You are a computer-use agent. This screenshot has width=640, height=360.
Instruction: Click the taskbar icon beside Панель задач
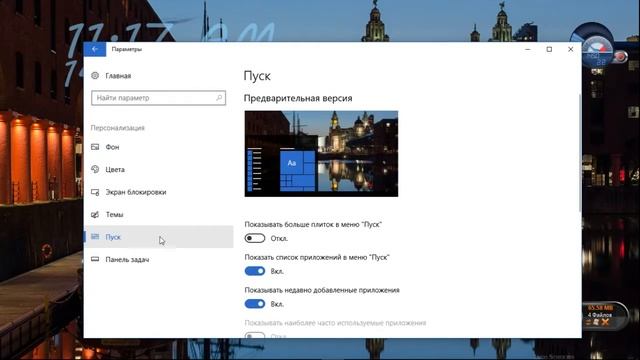(95, 259)
